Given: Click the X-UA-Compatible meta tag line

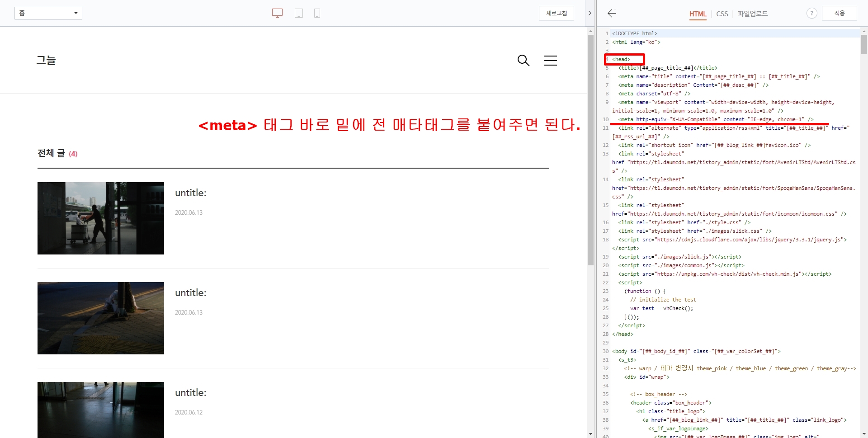Looking at the screenshot, I should pyautogui.click(x=716, y=119).
